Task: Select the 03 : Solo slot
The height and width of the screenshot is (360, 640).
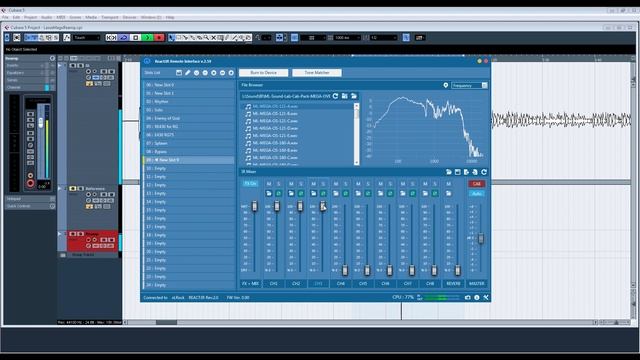Action: pyautogui.click(x=189, y=110)
